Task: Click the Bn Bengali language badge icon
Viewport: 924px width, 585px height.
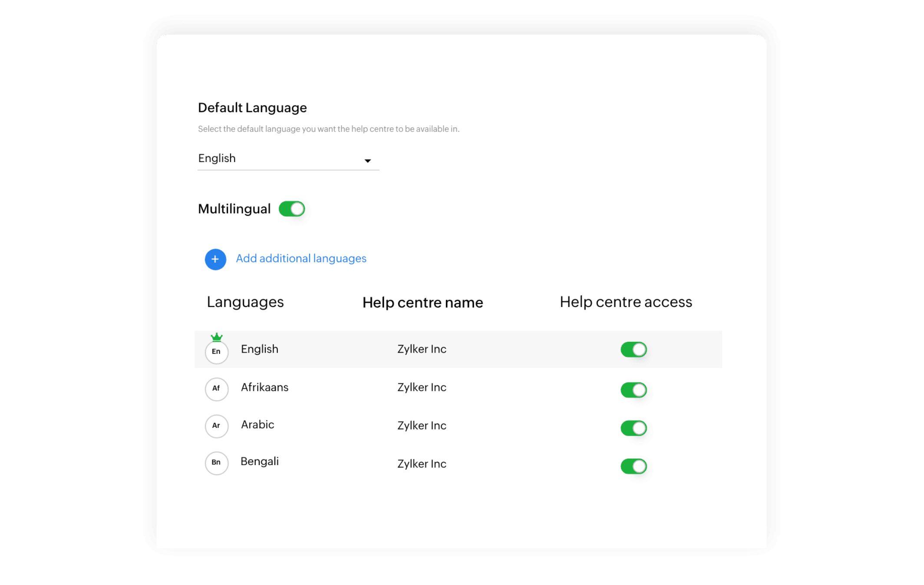Action: point(216,463)
